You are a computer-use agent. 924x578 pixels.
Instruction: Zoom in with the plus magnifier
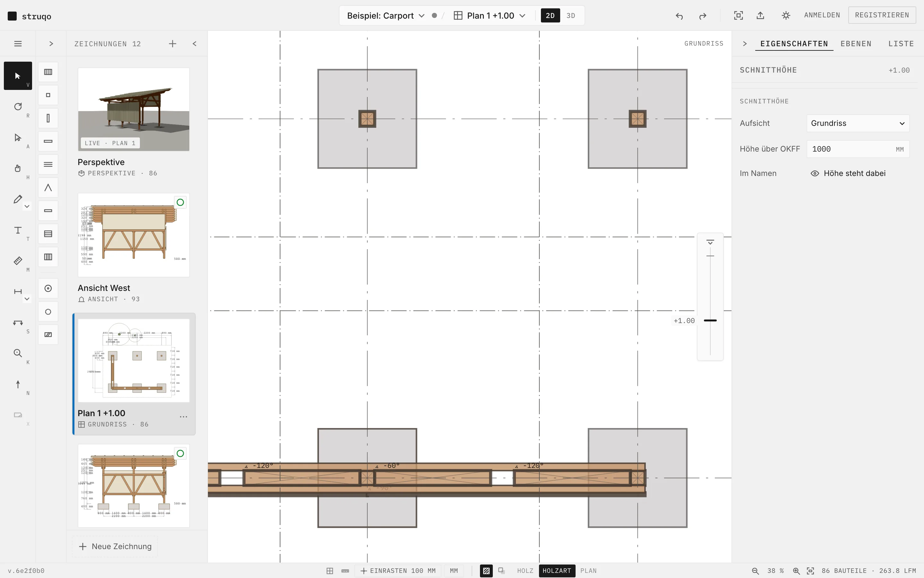[x=796, y=571]
